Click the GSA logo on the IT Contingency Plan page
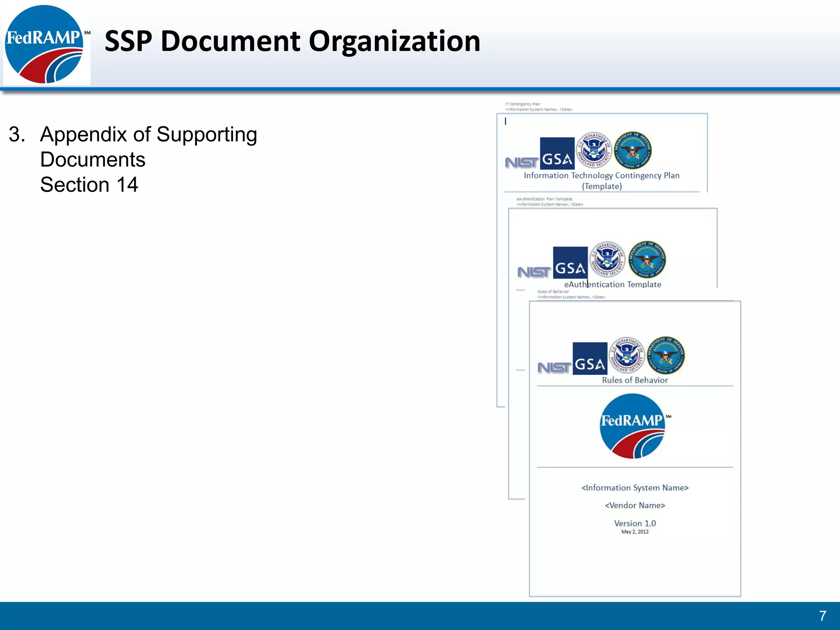This screenshot has height=630, width=840. click(557, 153)
